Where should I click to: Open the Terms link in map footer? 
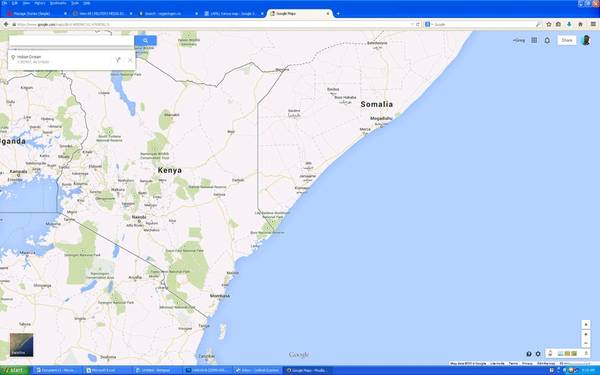tap(513, 364)
